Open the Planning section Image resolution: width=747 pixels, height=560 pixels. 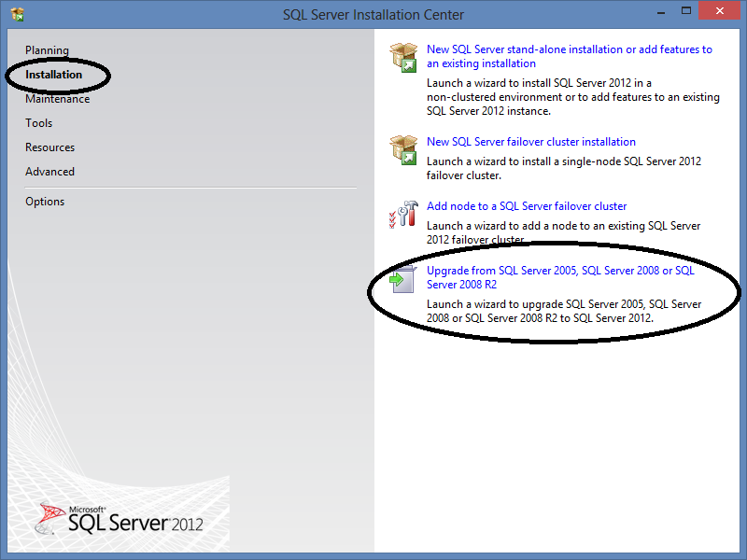(x=47, y=50)
